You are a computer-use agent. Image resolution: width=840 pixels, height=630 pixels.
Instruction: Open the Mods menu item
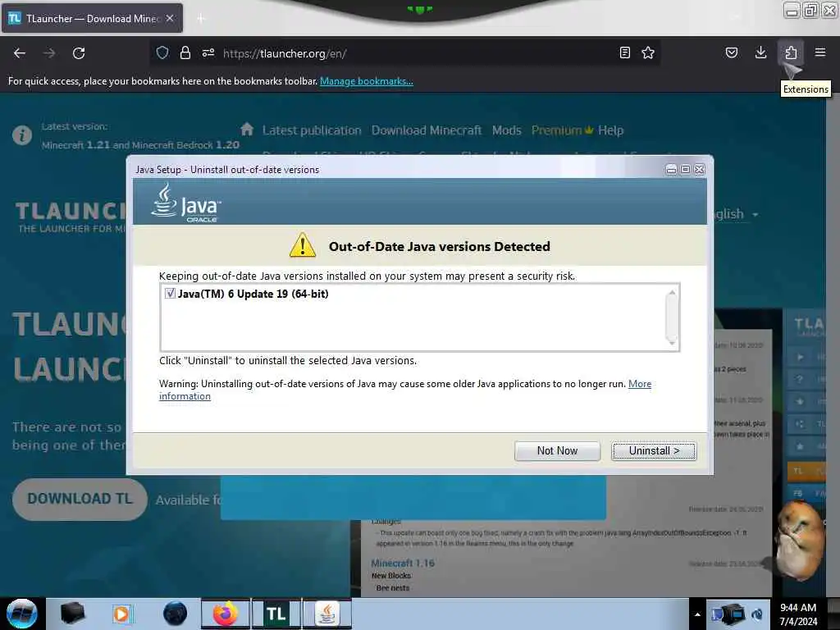tap(507, 130)
